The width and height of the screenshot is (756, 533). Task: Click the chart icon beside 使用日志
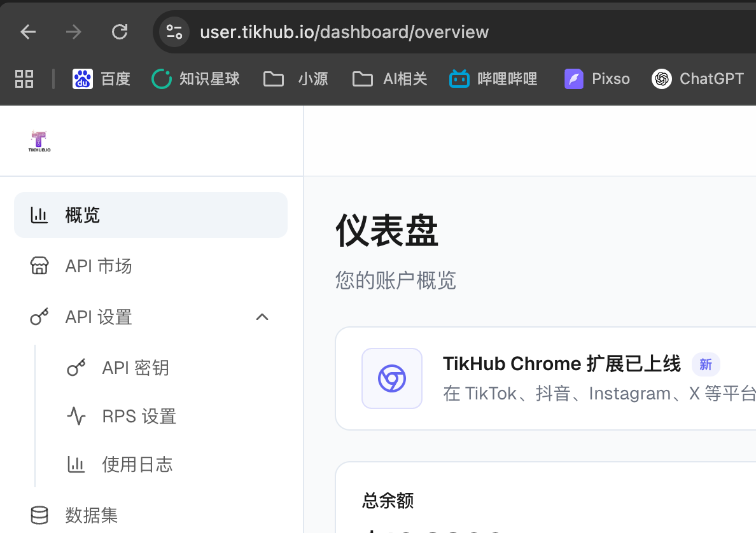(x=76, y=464)
